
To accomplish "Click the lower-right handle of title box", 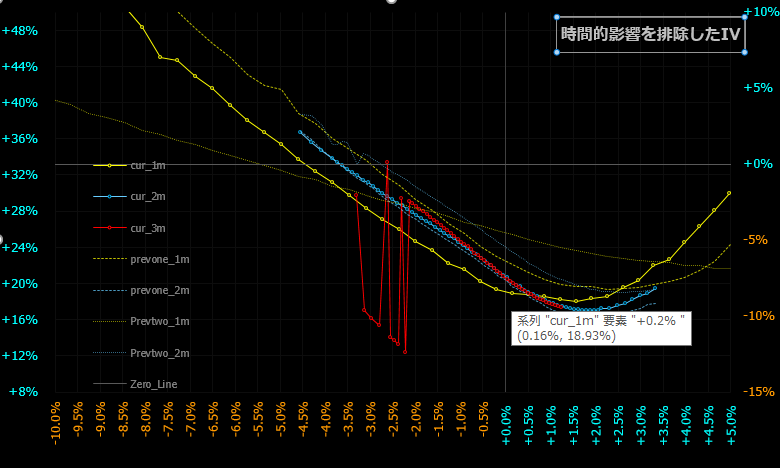I will 745,52.
